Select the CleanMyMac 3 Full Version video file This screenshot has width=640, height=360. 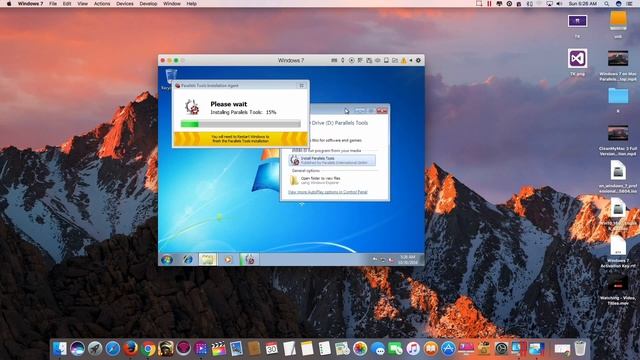coord(618,140)
